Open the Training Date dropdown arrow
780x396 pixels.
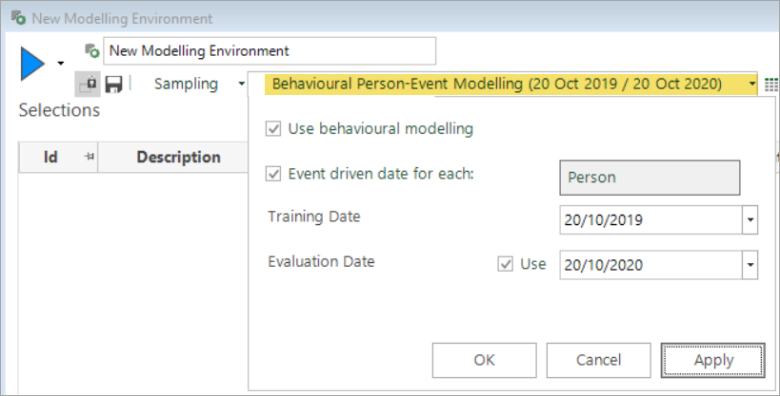pyautogui.click(x=750, y=220)
